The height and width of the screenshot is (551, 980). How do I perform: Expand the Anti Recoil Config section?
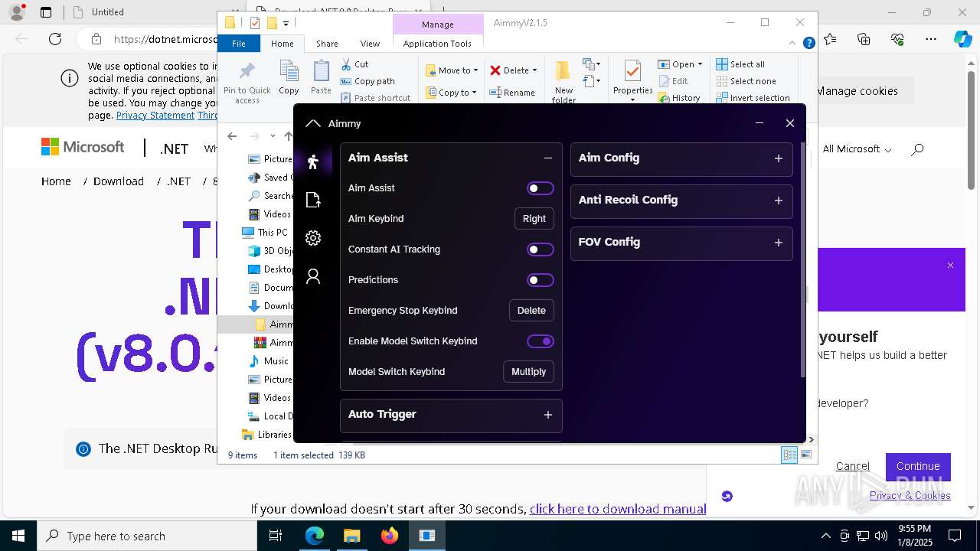coord(779,201)
